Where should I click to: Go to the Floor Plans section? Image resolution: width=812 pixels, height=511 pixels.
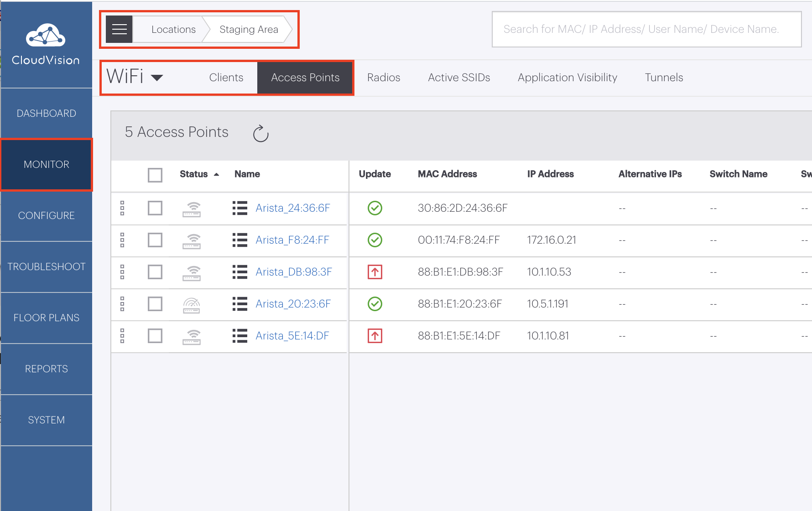46,318
